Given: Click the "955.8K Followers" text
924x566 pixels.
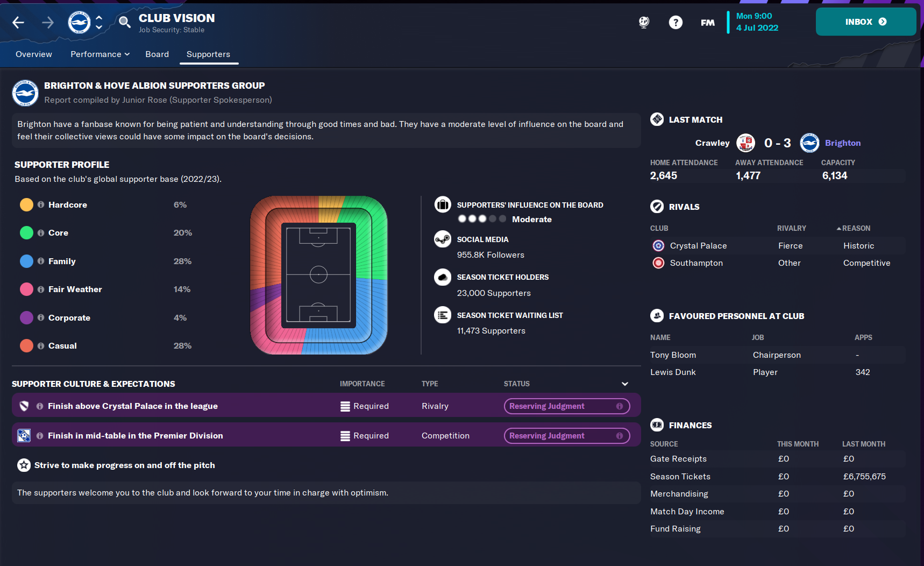Looking at the screenshot, I should coord(491,255).
